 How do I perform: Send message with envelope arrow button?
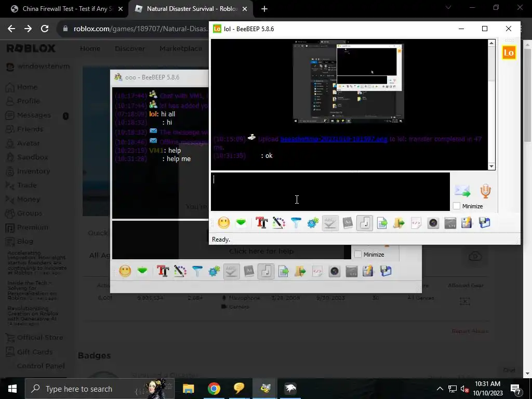click(x=462, y=191)
